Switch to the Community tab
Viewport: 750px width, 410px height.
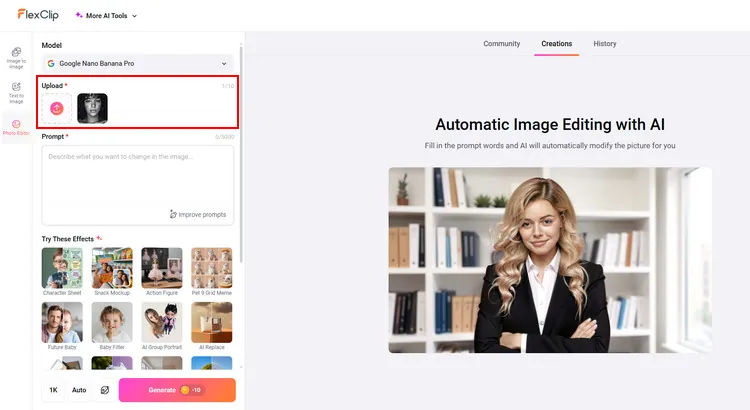501,44
